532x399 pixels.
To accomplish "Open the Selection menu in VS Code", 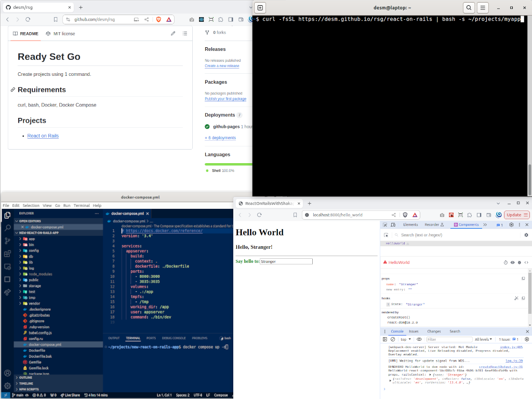I will pyautogui.click(x=31, y=206).
